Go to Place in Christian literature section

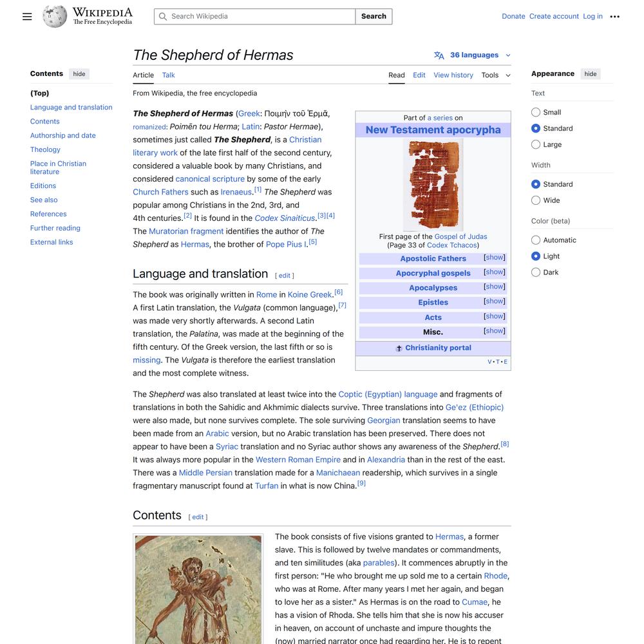(59, 167)
